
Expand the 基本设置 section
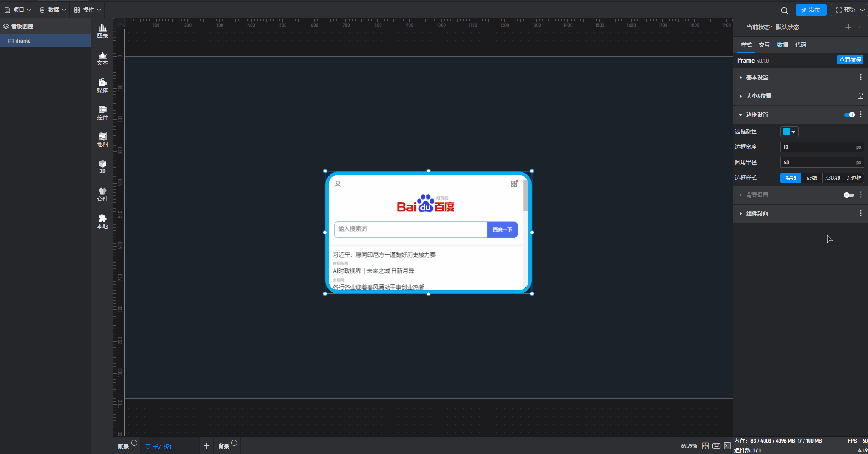pyautogui.click(x=757, y=78)
